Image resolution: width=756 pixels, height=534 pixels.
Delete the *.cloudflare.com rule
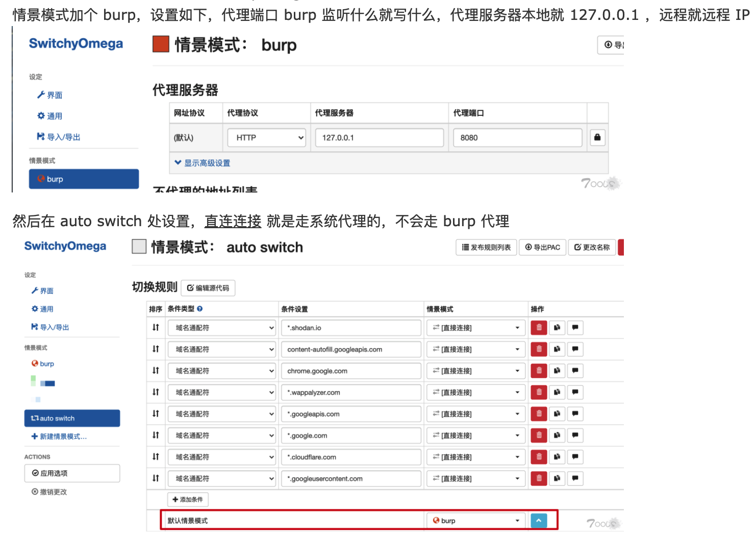pos(539,457)
